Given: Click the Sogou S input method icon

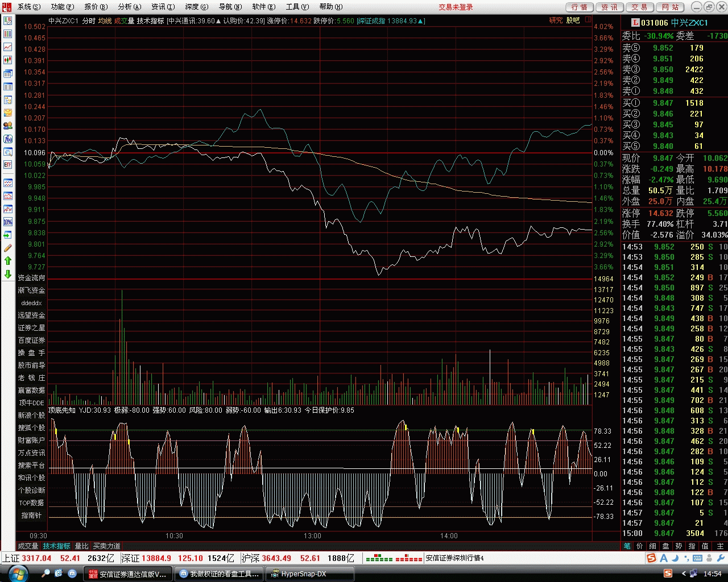Looking at the screenshot, I should click(651, 558).
